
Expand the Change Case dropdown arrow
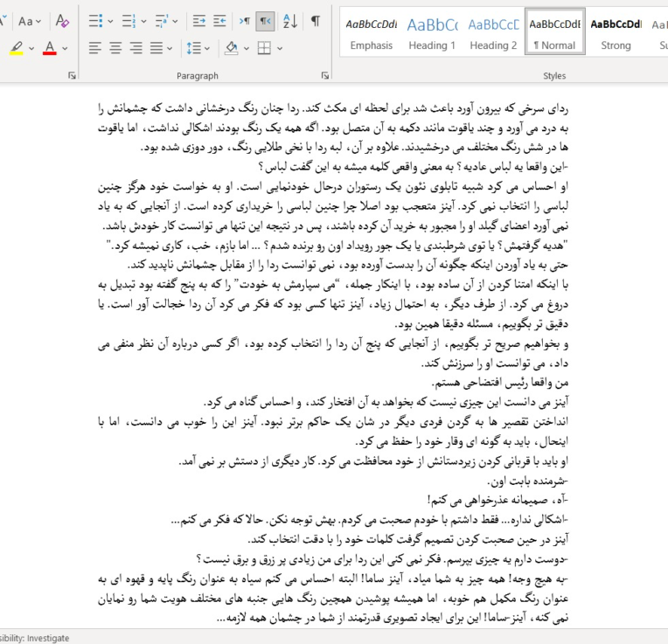38,21
